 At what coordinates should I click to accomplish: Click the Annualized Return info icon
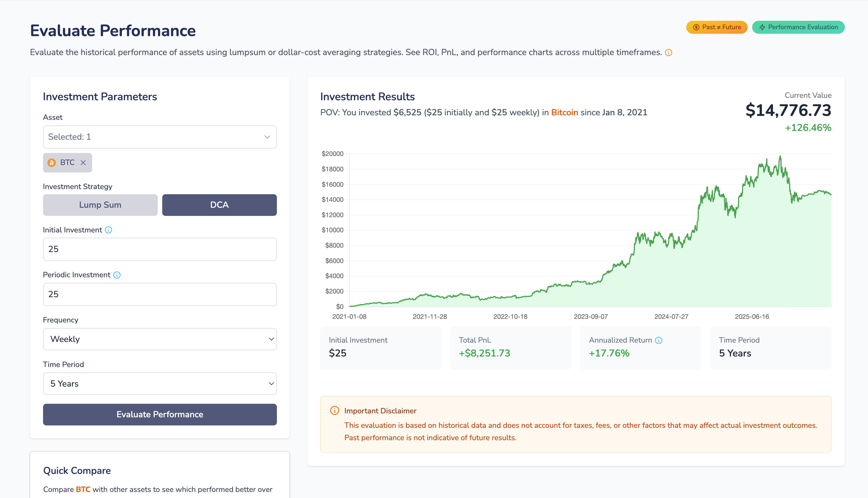pos(658,340)
